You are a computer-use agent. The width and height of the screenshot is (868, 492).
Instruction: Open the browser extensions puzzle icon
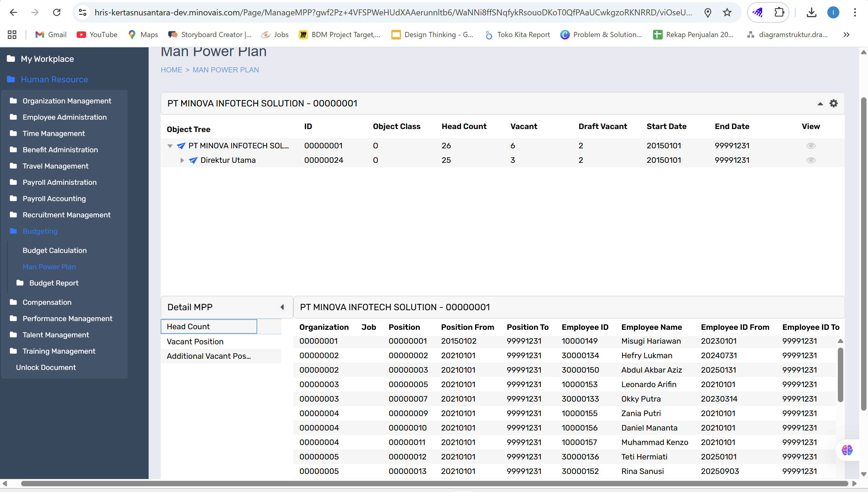point(778,12)
